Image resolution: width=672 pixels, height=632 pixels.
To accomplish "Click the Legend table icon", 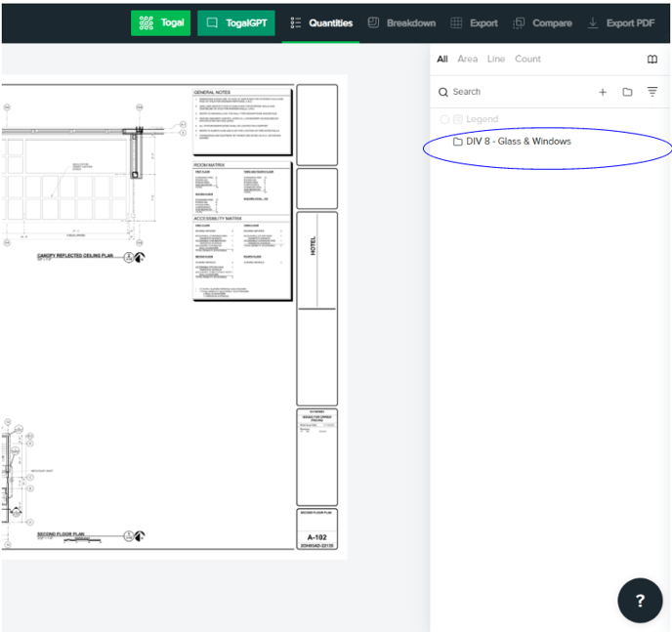I will (457, 119).
